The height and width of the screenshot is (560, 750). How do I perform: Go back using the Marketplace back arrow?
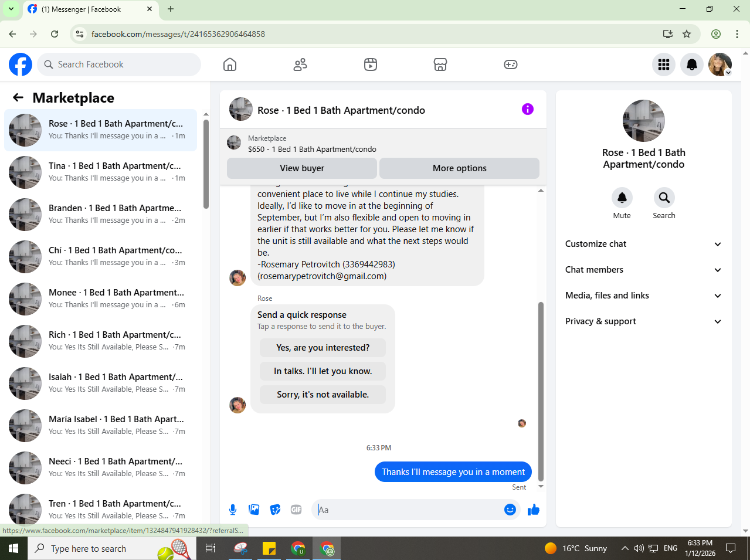18,97
